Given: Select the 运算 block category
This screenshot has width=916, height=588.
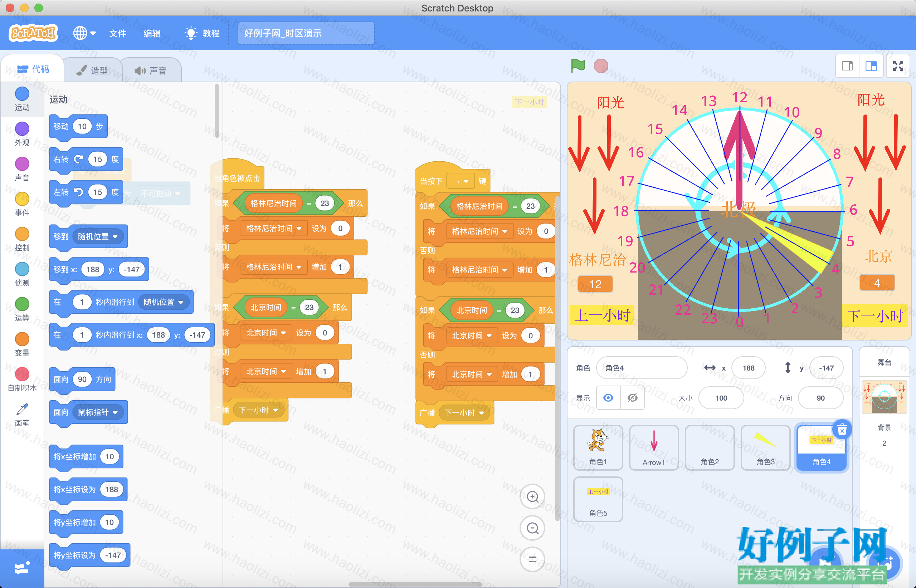Looking at the screenshot, I should click(x=22, y=309).
